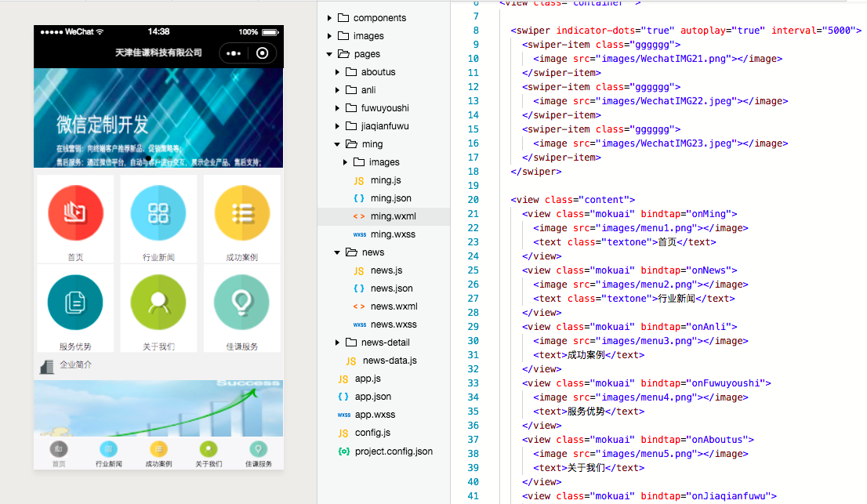This screenshot has height=504, width=867.
Task: Expand the anli folder
Action: 337,90
